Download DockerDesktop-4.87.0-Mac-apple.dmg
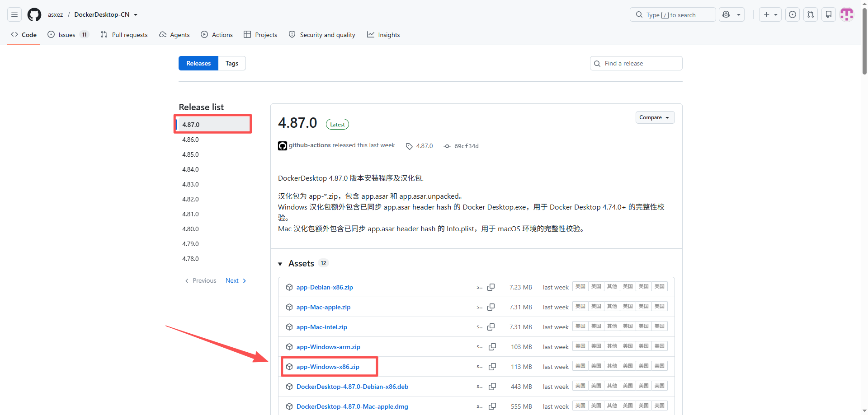The height and width of the screenshot is (415, 868). [x=352, y=406]
